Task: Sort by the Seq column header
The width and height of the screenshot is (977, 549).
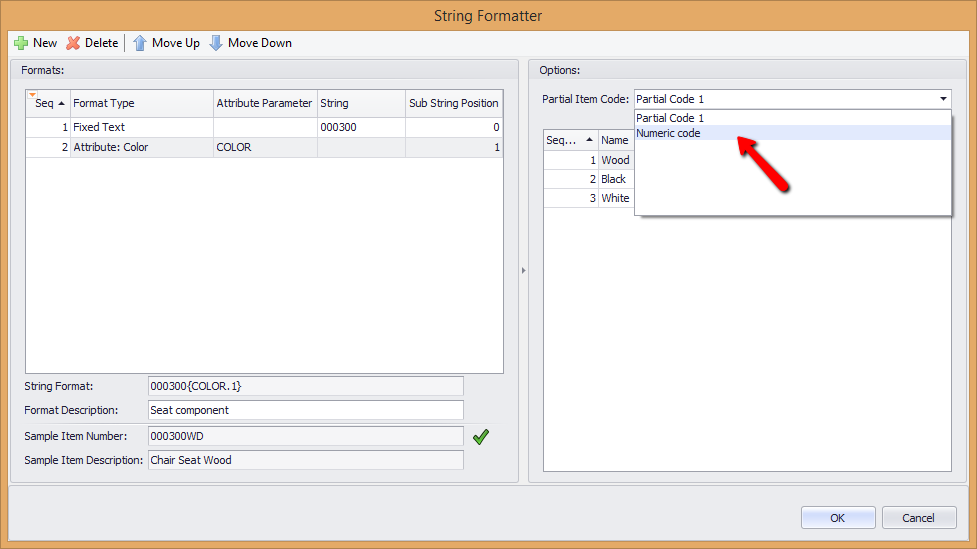Action: coord(49,103)
